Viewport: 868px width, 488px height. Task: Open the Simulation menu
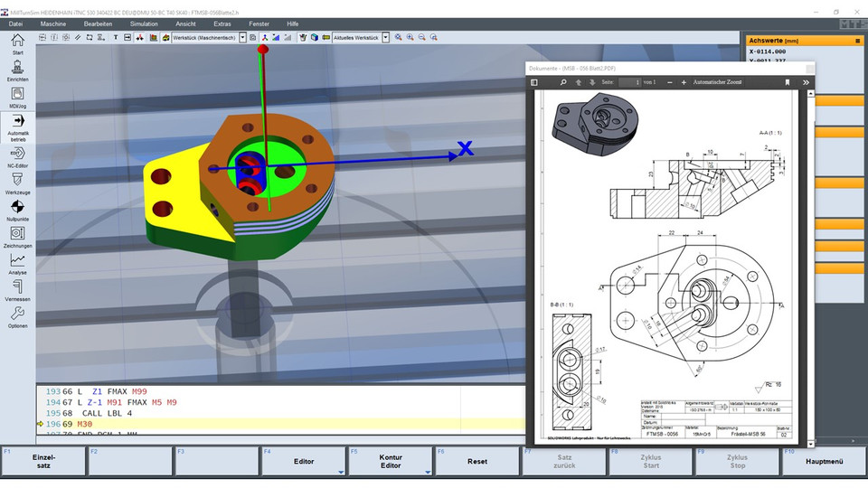coord(143,23)
